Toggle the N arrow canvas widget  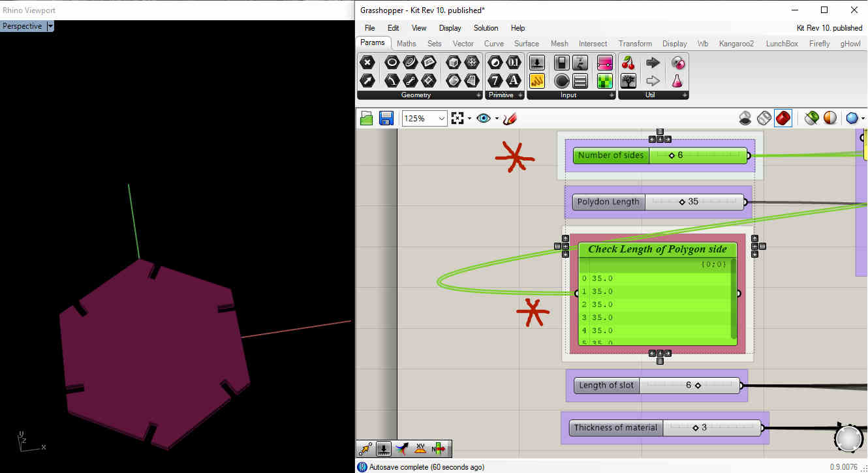coord(439,449)
